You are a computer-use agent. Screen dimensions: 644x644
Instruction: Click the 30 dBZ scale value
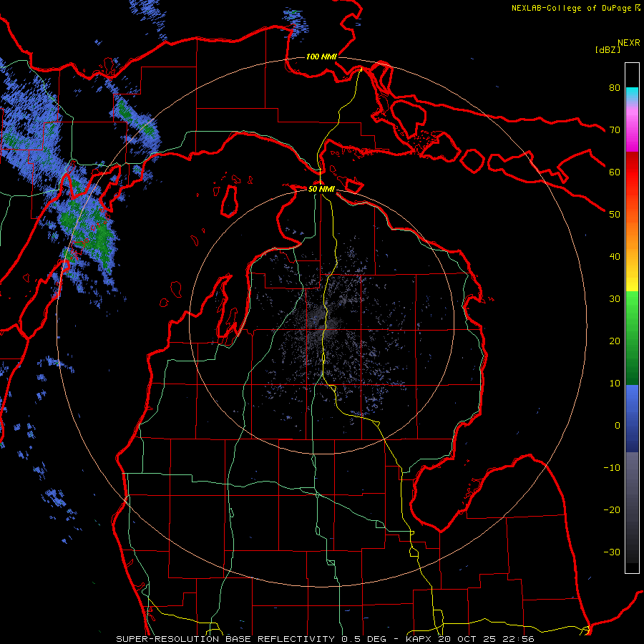(x=615, y=298)
